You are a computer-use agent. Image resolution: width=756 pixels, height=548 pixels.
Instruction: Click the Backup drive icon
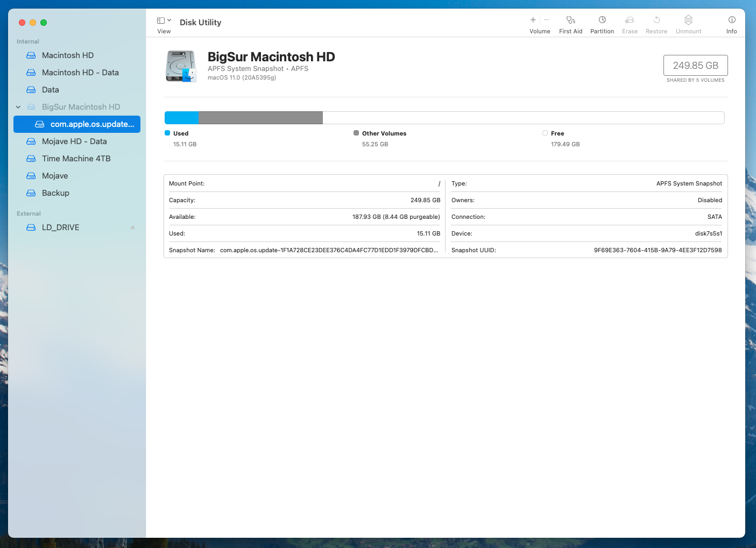click(31, 193)
